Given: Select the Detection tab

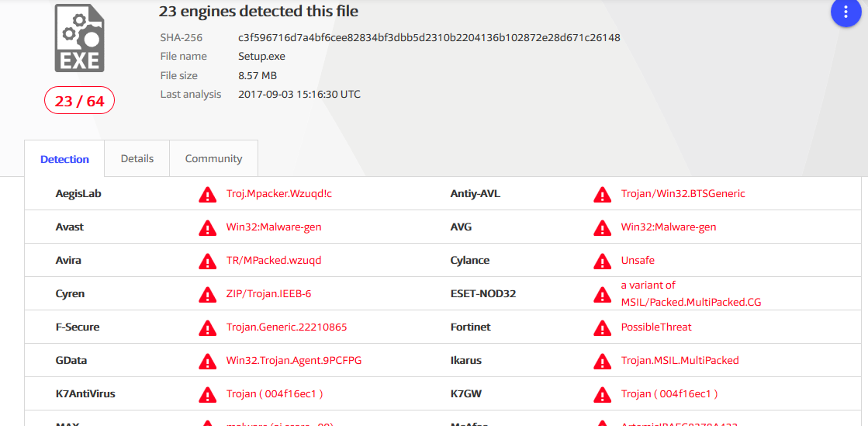Looking at the screenshot, I should [x=64, y=159].
